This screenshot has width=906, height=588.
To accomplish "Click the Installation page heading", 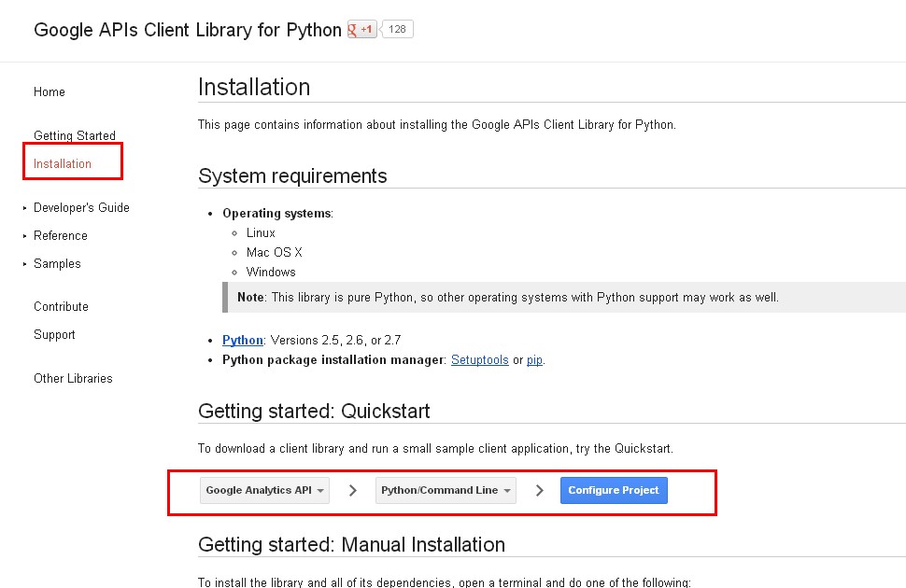I will pos(254,87).
